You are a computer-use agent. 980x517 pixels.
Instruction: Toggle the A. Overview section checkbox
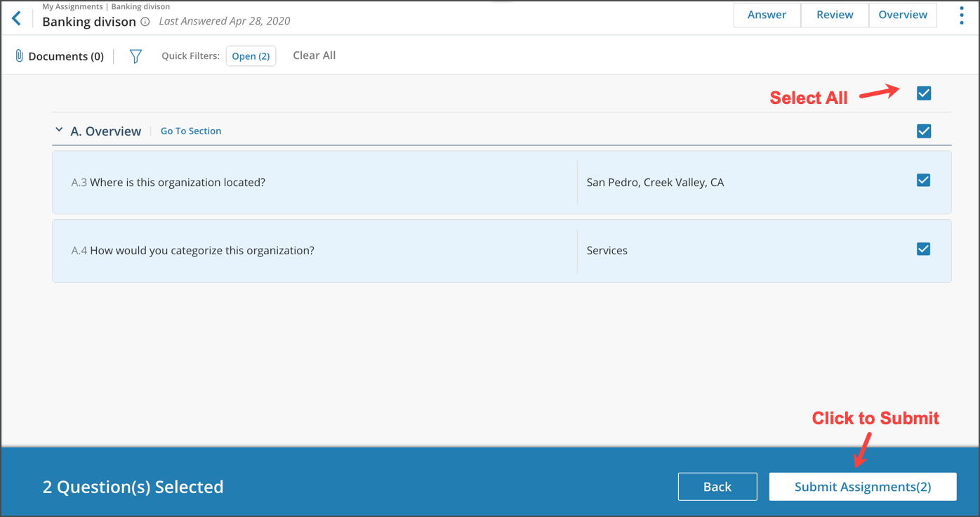pos(924,131)
